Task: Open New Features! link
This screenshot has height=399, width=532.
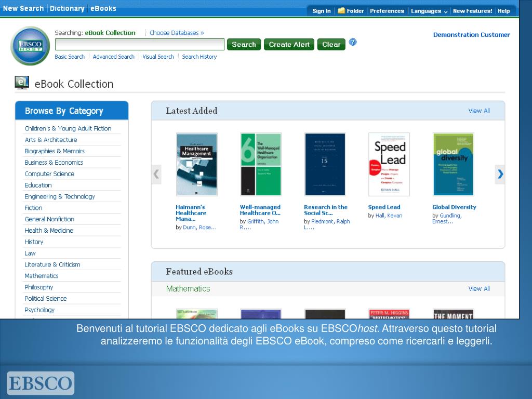Action: pyautogui.click(x=473, y=11)
